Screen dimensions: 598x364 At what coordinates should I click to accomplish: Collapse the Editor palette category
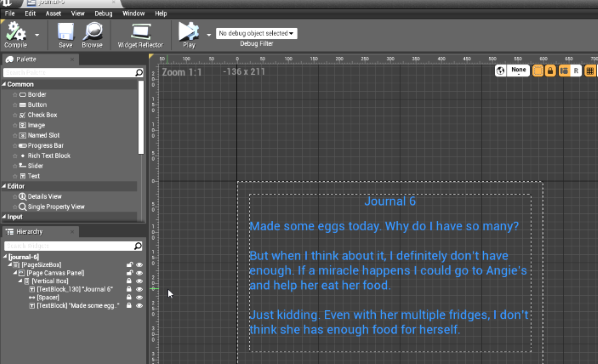click(x=4, y=186)
